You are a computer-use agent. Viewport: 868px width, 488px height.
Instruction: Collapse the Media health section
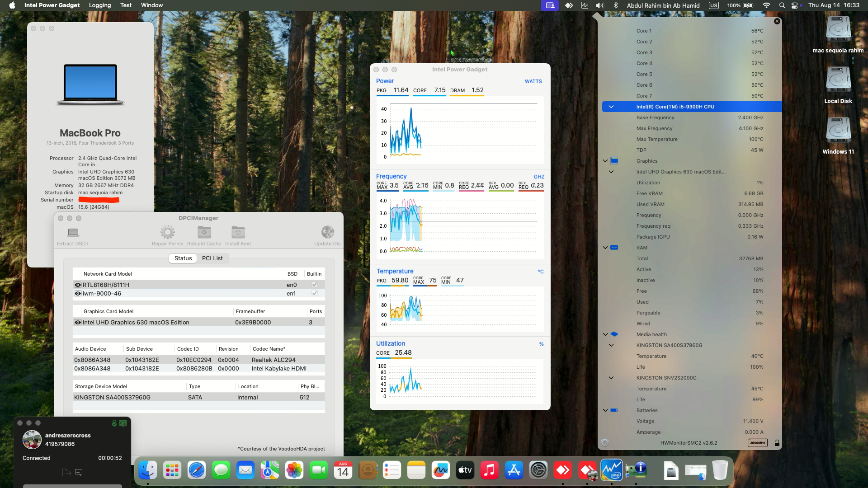605,334
